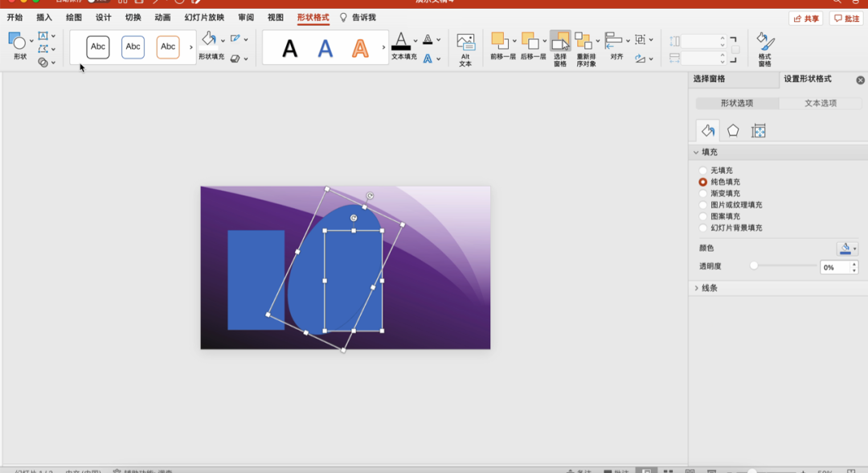The image size is (868, 473).
Task: Apply the blue A WordArt style
Action: tap(325, 49)
